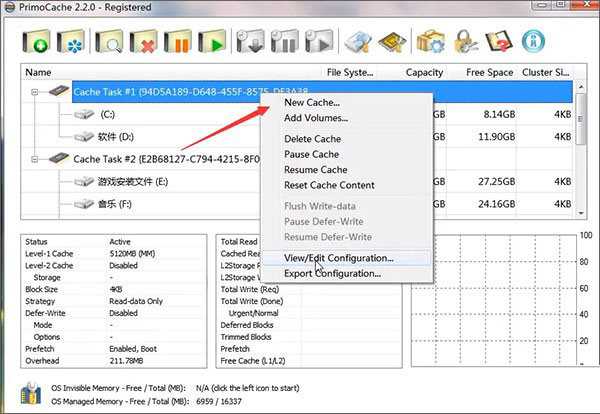Click the blue info about toolbar icon
Viewport: 600px width, 414px height.
[x=535, y=42]
